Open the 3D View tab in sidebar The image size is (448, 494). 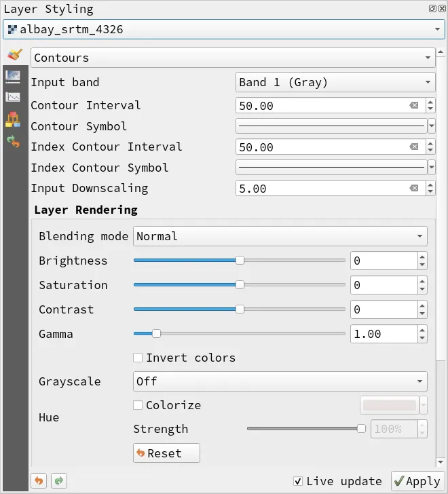(x=13, y=119)
